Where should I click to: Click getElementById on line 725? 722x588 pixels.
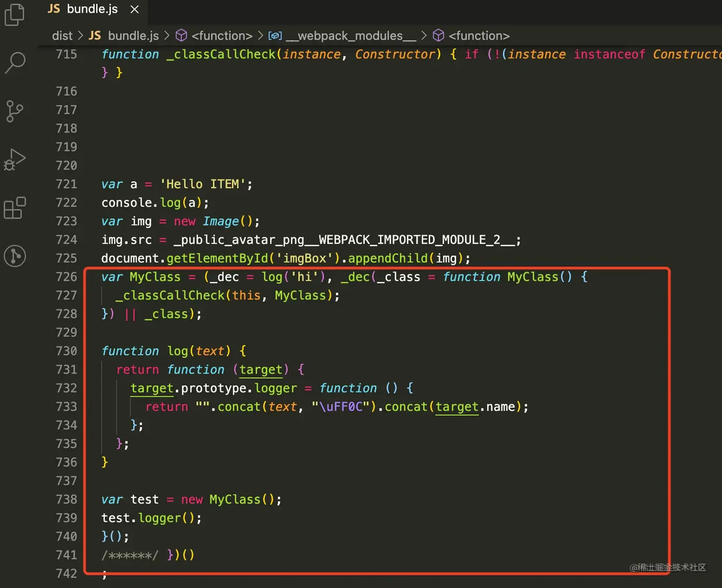point(217,258)
